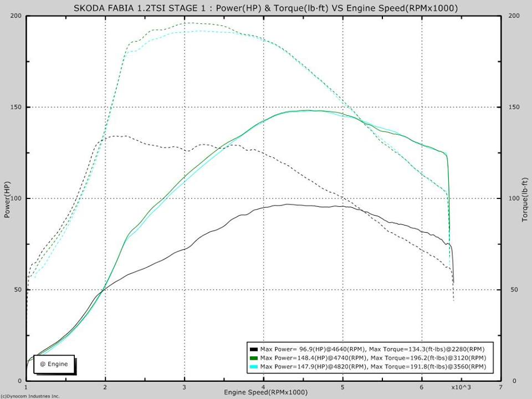Image resolution: width=532 pixels, height=399 pixels.
Task: Click the 'Torque(lb·ft)' right axis label
Action: (x=525, y=199)
